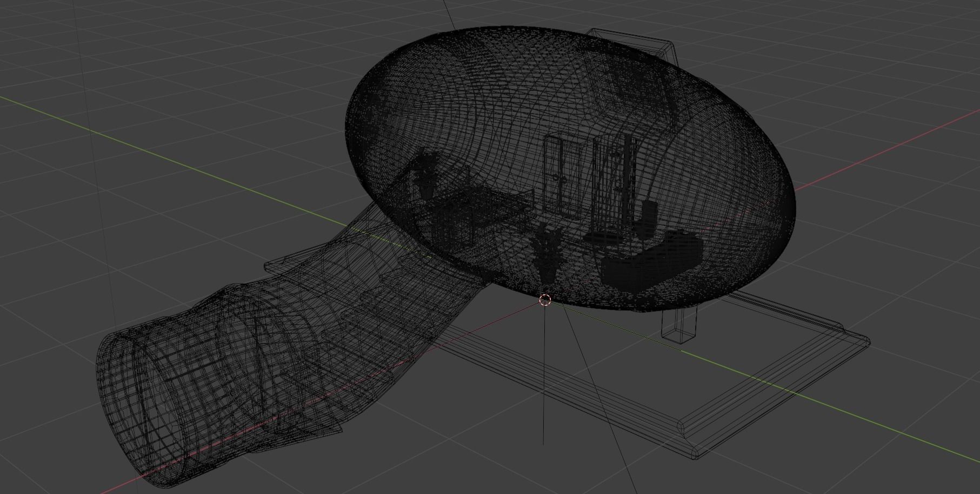This screenshot has height=494, width=980.
Task: Select the double-door wardrobe inside the dome
Action: (564, 174)
